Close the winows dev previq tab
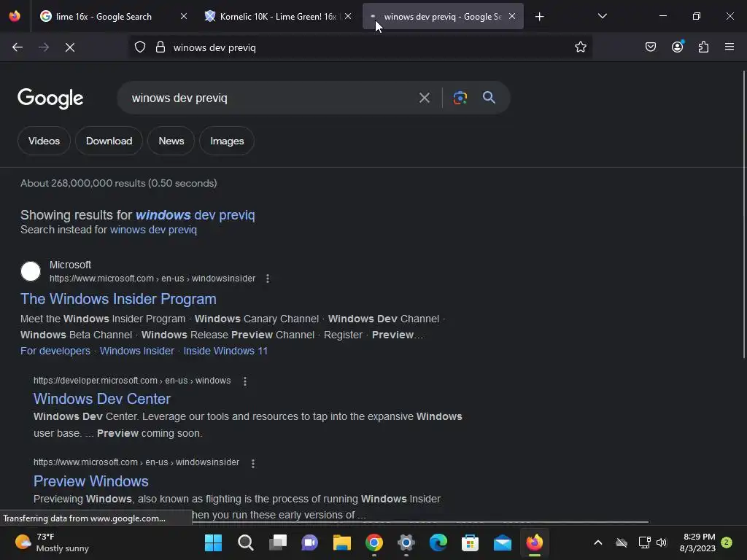This screenshot has height=560, width=747. point(512,16)
